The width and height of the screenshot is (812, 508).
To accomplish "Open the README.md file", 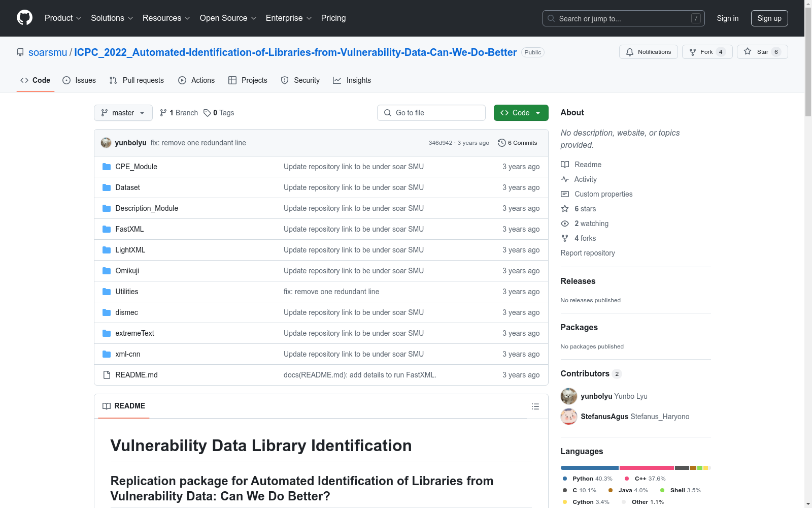I will (x=136, y=375).
